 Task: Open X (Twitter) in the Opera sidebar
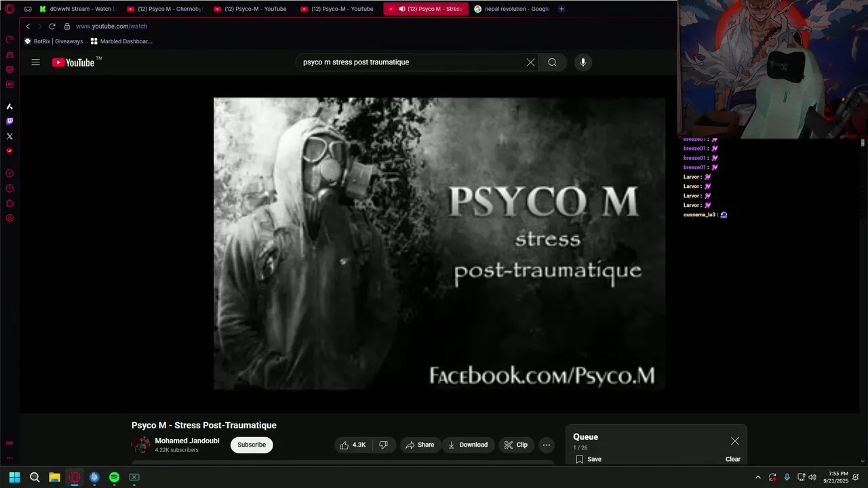pyautogui.click(x=9, y=136)
